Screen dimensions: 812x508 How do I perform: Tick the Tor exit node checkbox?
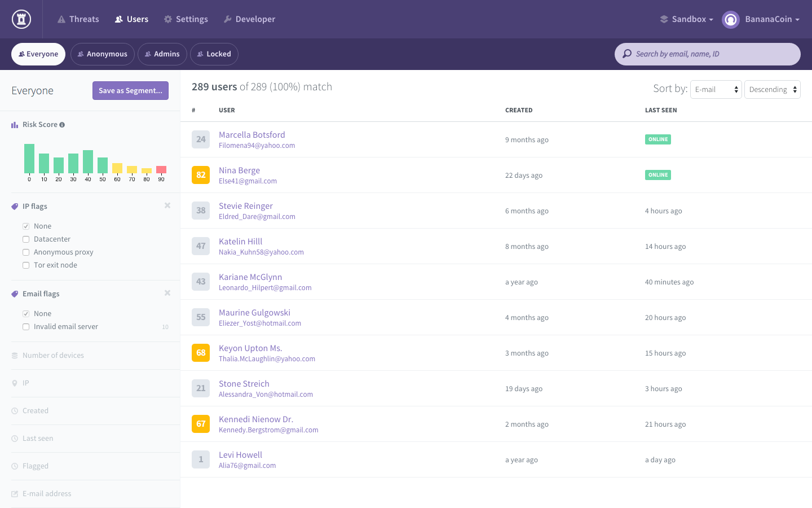(x=26, y=265)
